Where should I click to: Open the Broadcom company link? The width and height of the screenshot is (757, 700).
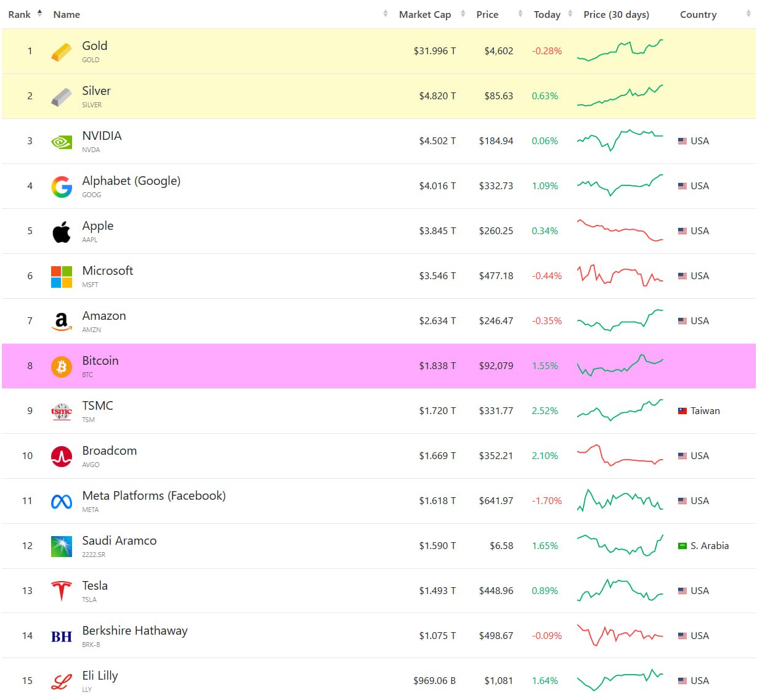click(x=110, y=451)
